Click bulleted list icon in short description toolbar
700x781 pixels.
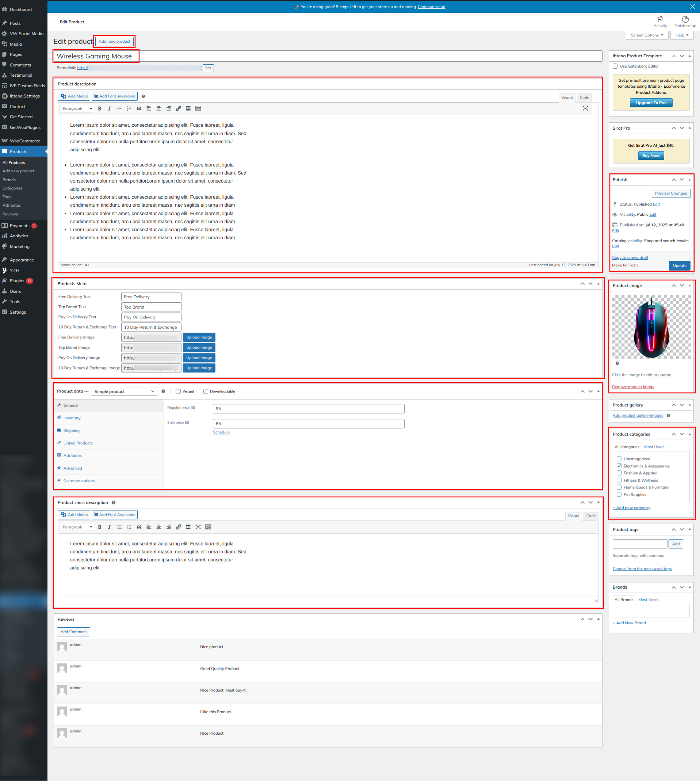[x=120, y=527]
